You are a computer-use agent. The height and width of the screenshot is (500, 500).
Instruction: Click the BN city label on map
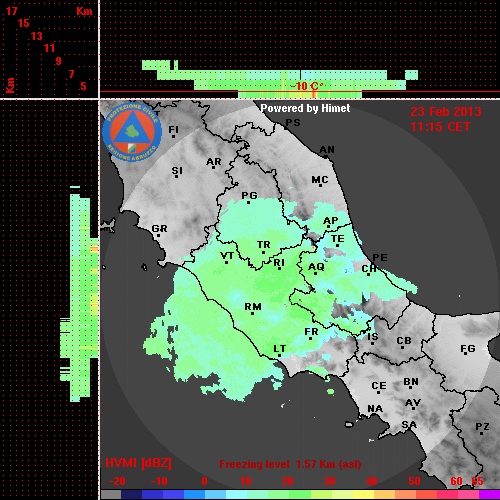(411, 382)
